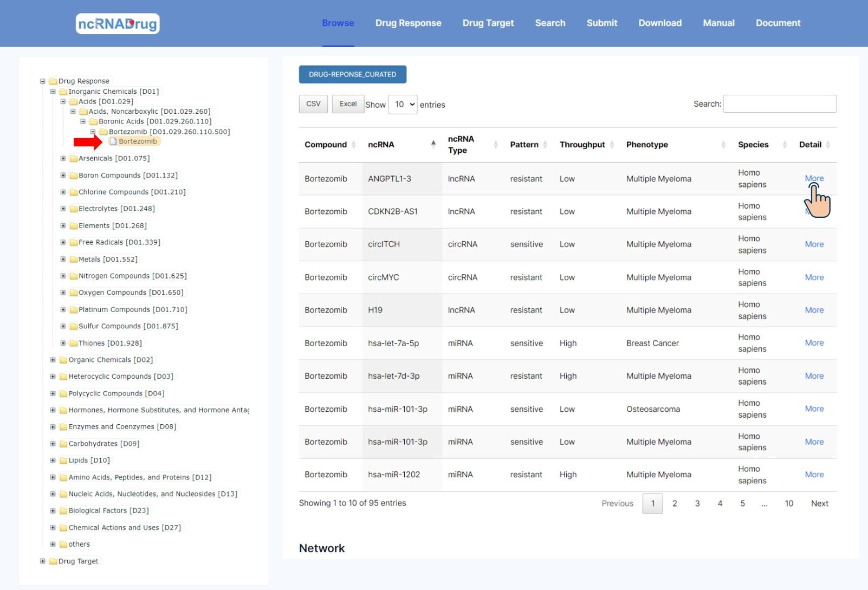Export the table as CSV
This screenshot has width=868, height=590.
(x=313, y=104)
